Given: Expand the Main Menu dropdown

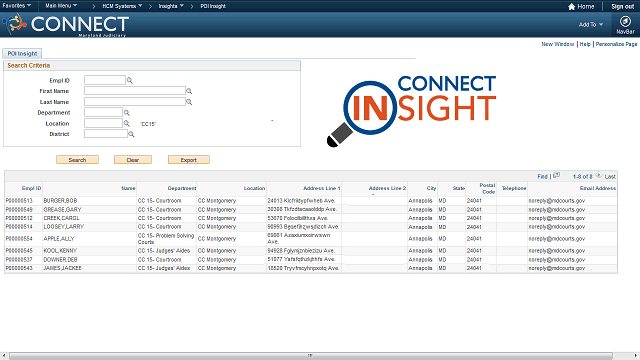Looking at the screenshot, I should point(61,6).
